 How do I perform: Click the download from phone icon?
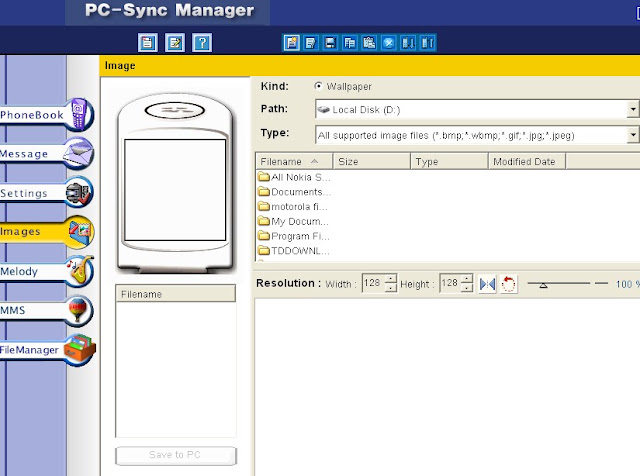tap(408, 42)
